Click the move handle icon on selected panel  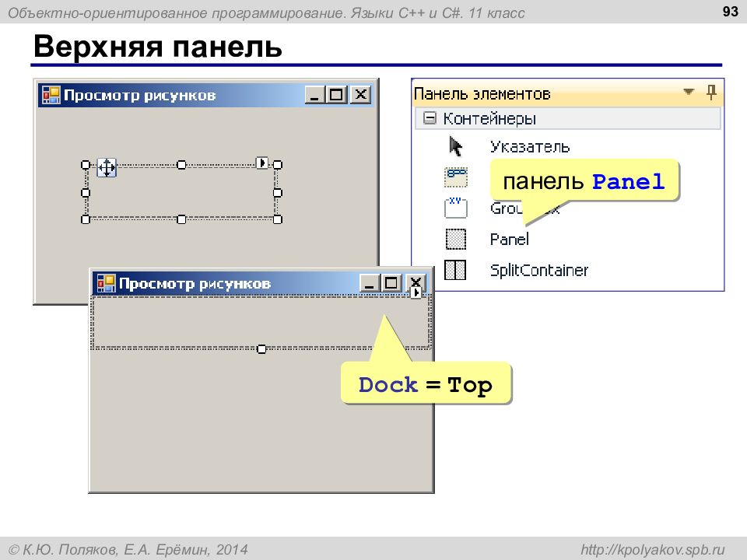[x=107, y=168]
